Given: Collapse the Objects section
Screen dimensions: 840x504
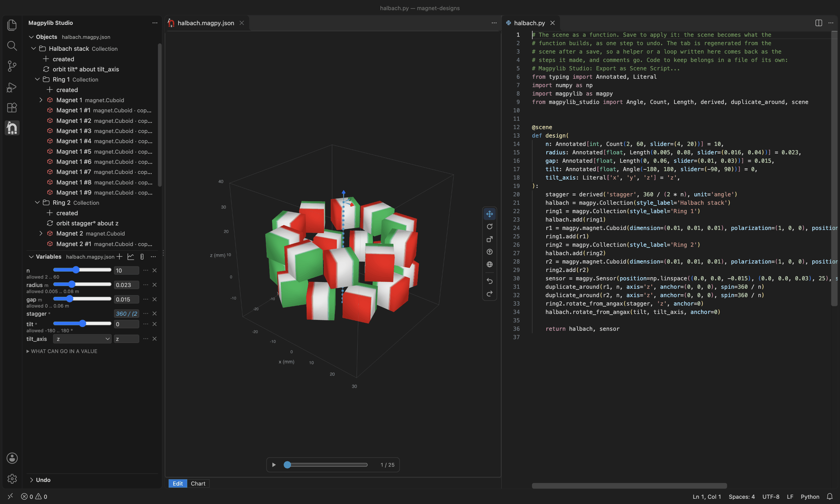Looking at the screenshot, I should coord(31,37).
